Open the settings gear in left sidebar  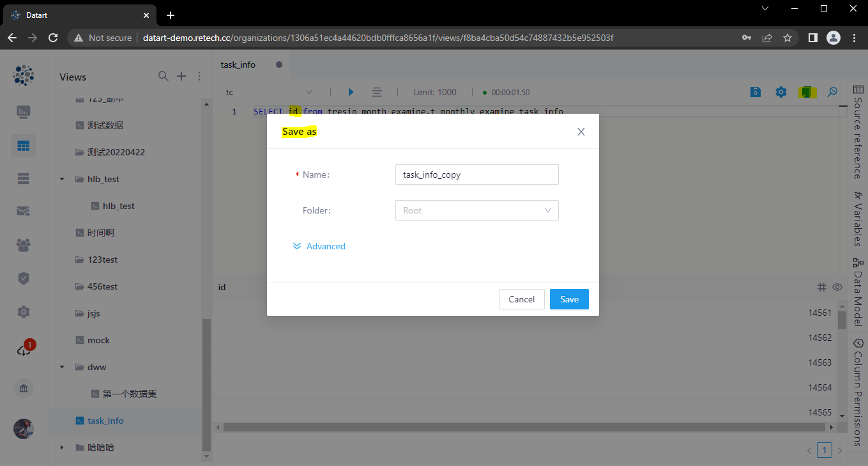24,312
